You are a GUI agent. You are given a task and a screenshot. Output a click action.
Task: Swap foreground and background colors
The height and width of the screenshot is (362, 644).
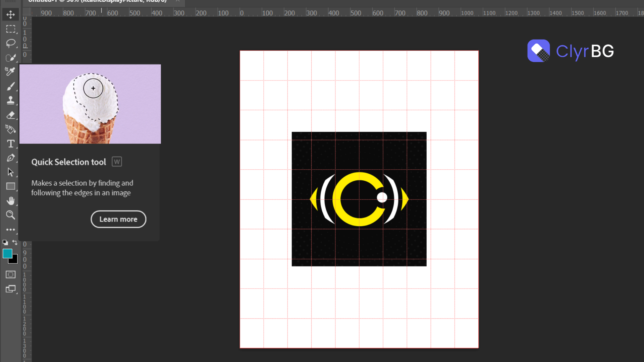coord(15,242)
